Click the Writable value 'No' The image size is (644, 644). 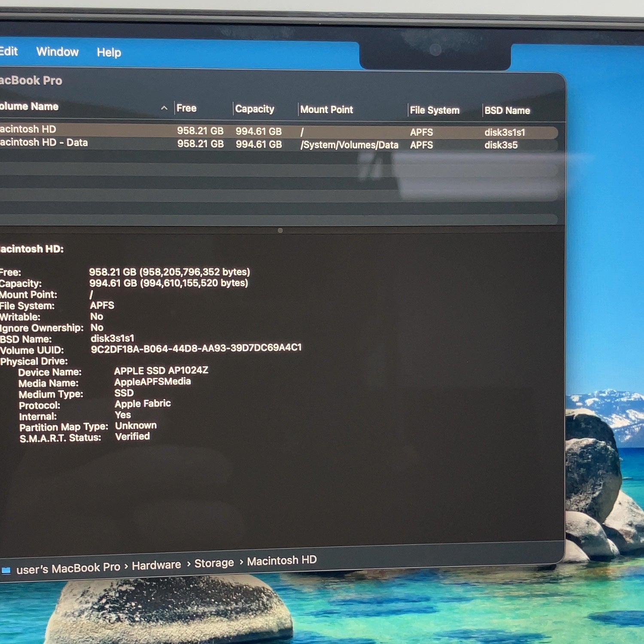[97, 317]
